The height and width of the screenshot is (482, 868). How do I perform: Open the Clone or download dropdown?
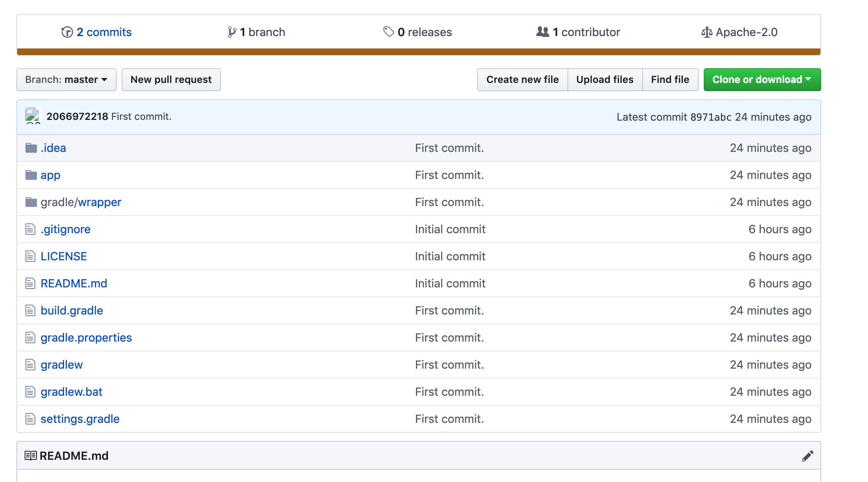click(762, 80)
